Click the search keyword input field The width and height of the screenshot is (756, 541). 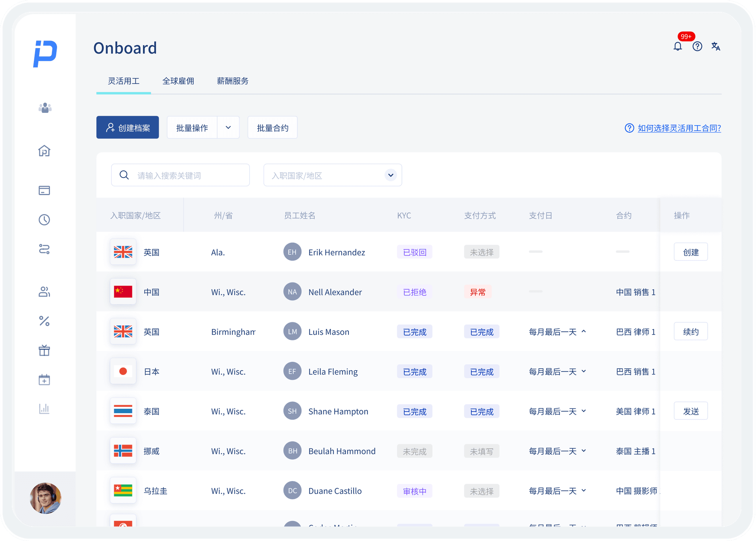pyautogui.click(x=185, y=175)
